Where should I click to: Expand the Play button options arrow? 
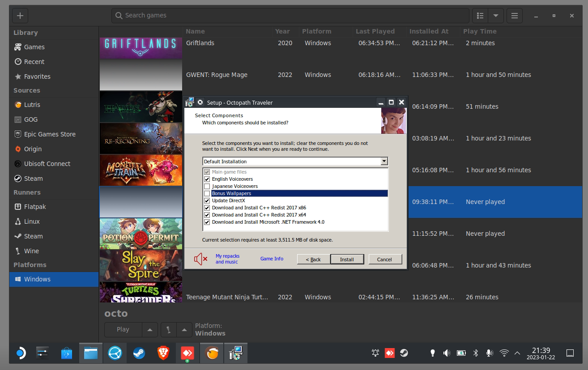tap(150, 329)
